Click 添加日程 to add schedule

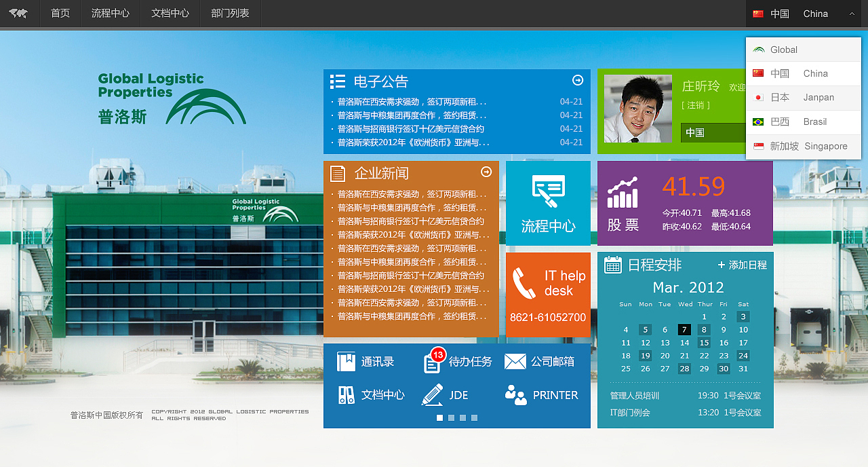tap(742, 265)
